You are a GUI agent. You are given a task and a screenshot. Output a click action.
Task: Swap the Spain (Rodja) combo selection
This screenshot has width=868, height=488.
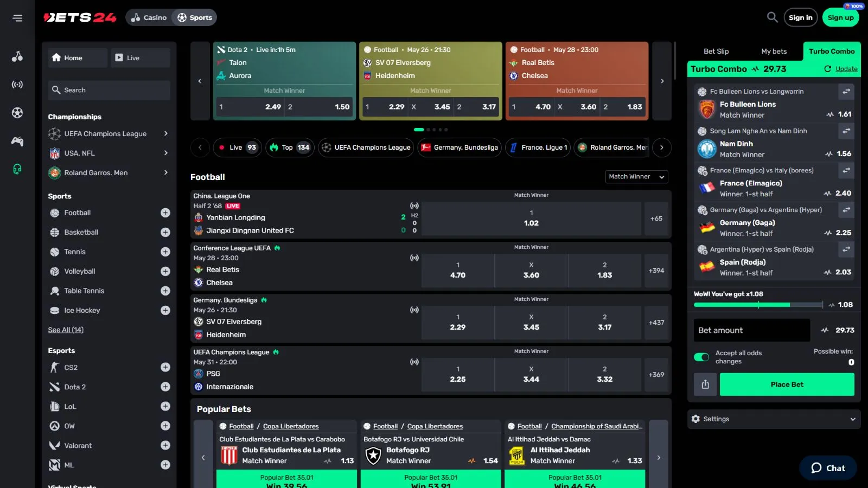pos(846,249)
